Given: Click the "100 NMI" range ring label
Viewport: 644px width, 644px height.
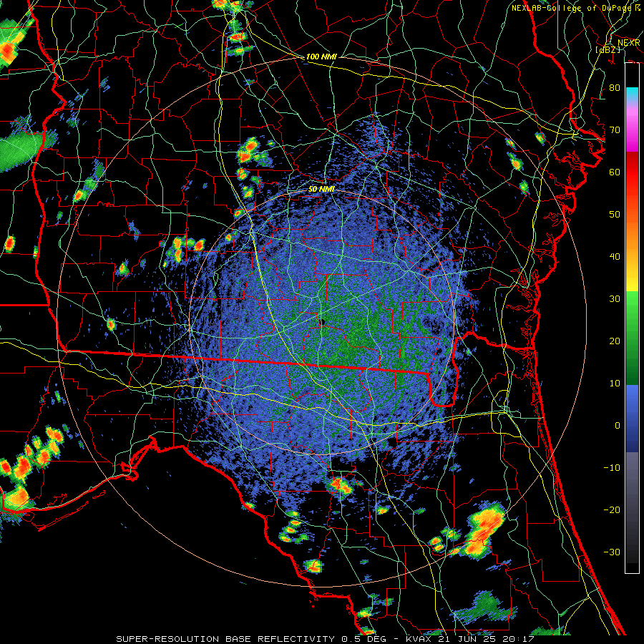Looking at the screenshot, I should point(321,57).
